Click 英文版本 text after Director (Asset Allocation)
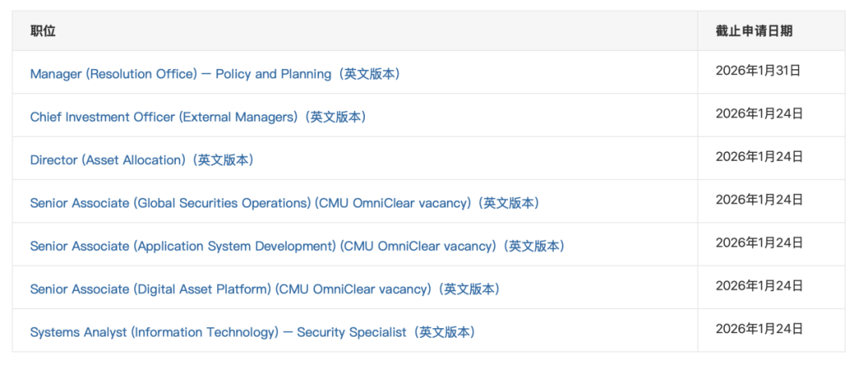This screenshot has height=374, width=868. click(225, 160)
